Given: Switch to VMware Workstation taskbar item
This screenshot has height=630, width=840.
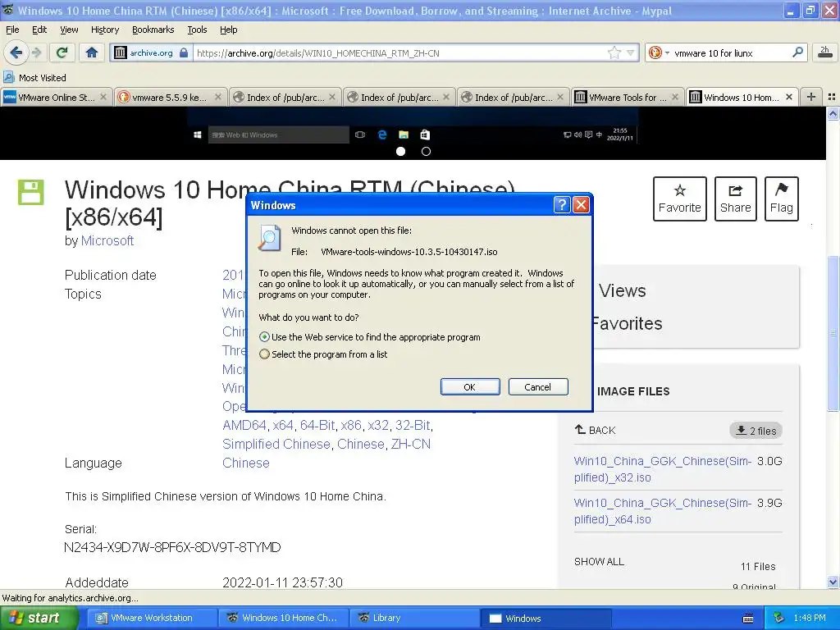Looking at the screenshot, I should point(152,618).
